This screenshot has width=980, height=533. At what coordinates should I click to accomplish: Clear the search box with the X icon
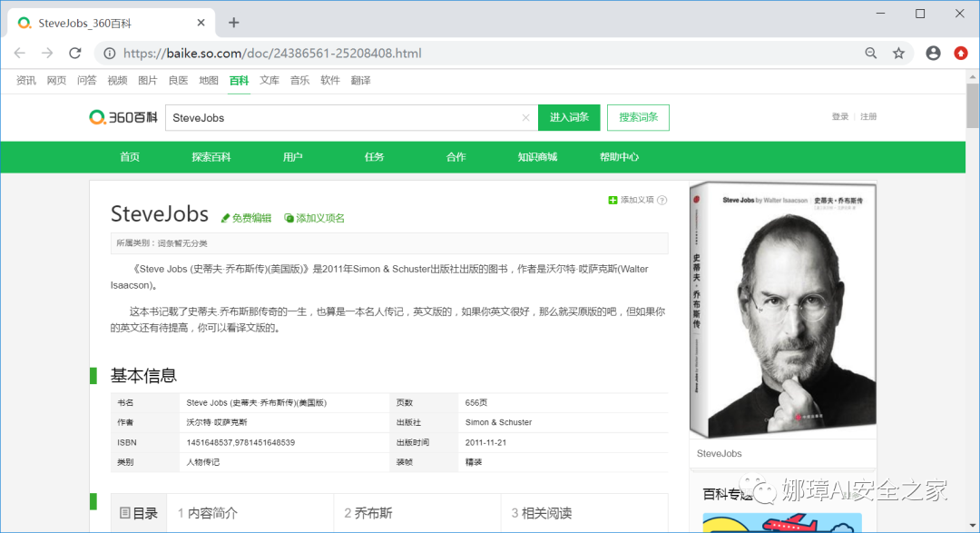(x=525, y=118)
